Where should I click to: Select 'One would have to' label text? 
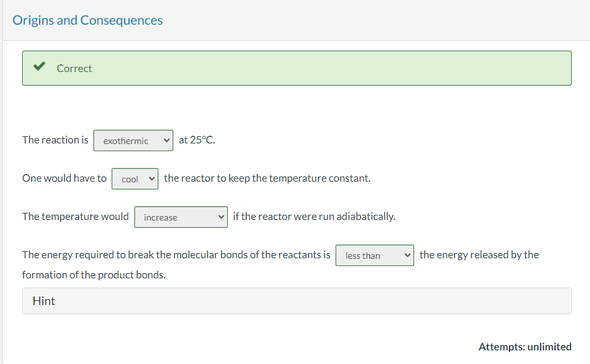click(64, 178)
